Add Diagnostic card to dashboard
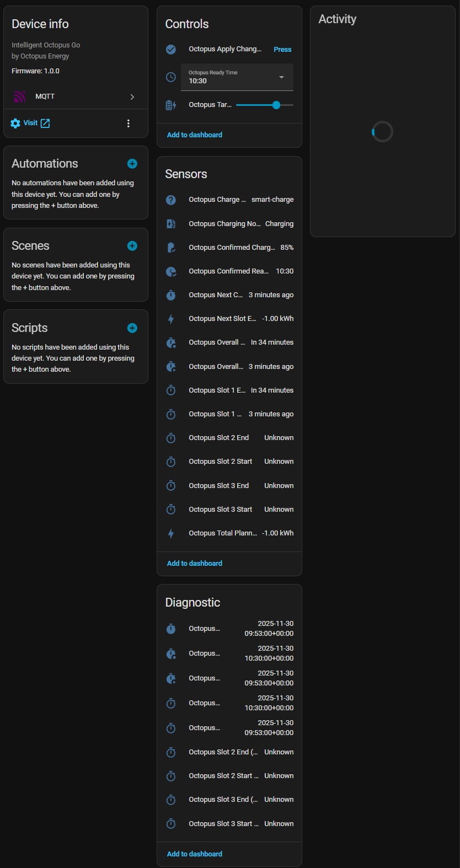This screenshot has width=460, height=868. coord(195,854)
